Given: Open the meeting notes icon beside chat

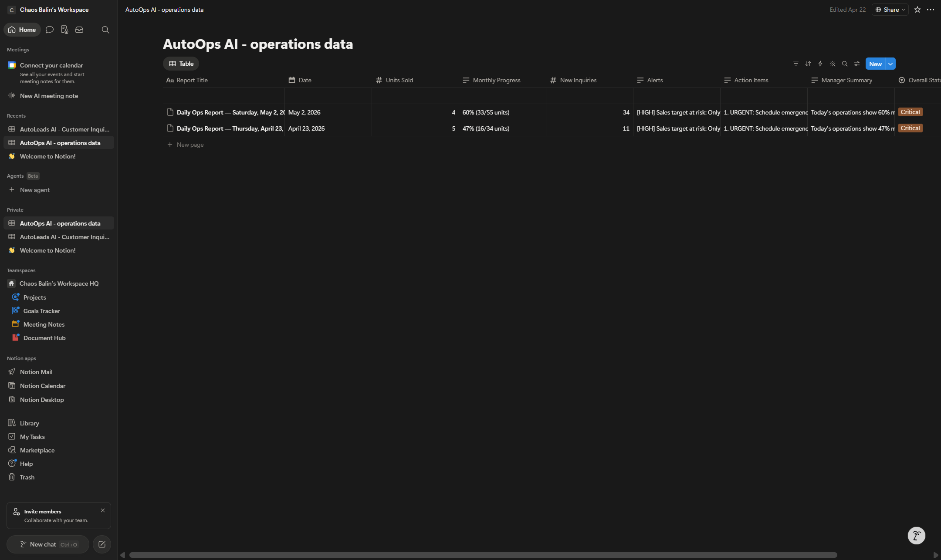Looking at the screenshot, I should tap(64, 30).
